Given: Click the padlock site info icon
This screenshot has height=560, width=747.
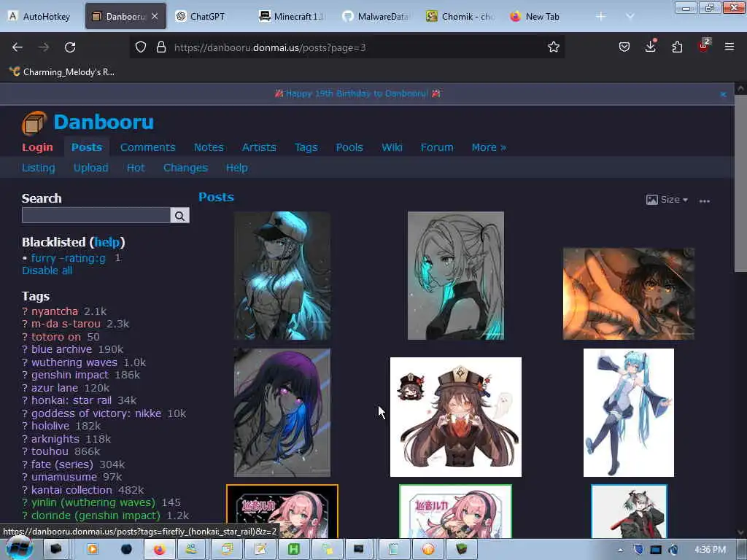Looking at the screenshot, I should click(x=161, y=47).
